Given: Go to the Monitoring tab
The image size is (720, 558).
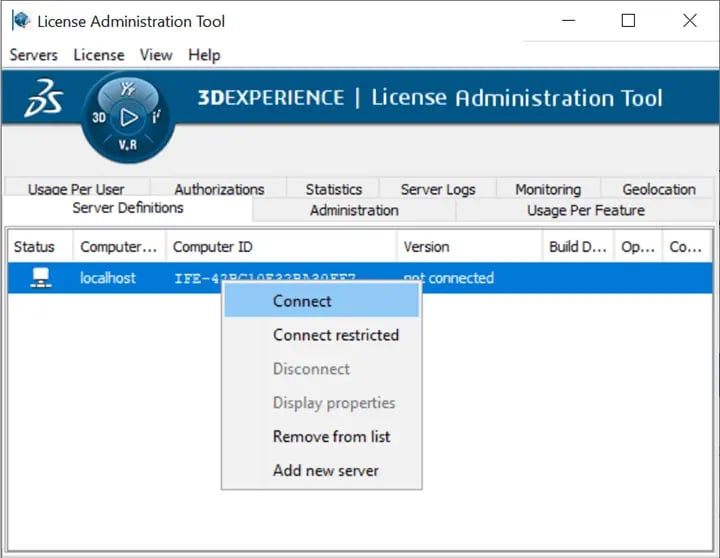Looking at the screenshot, I should (548, 189).
